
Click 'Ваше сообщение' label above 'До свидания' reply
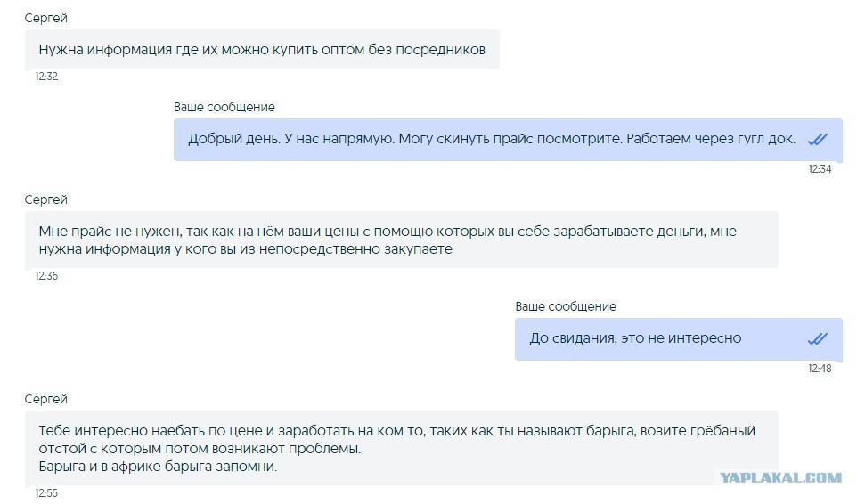[566, 306]
